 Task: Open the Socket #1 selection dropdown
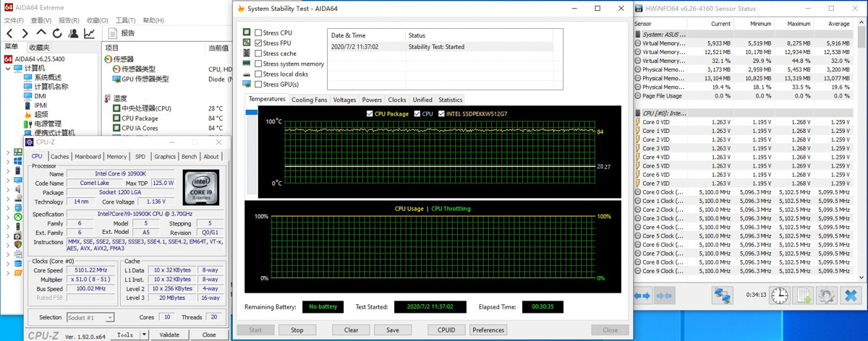tap(90, 317)
